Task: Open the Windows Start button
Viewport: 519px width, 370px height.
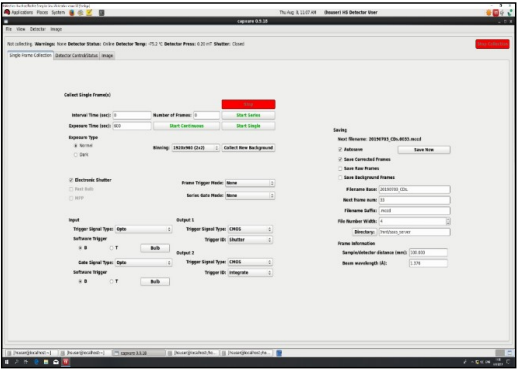Action: pos(7,362)
